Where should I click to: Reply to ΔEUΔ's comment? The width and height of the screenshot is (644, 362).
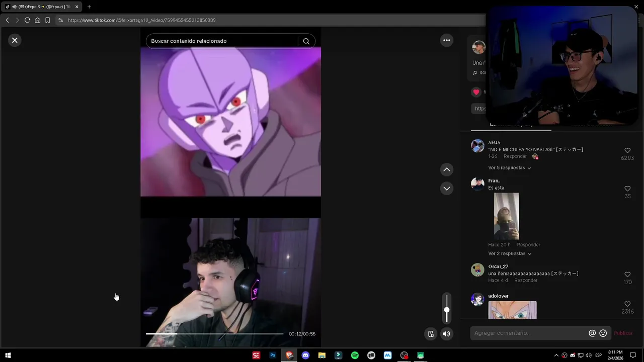click(515, 156)
